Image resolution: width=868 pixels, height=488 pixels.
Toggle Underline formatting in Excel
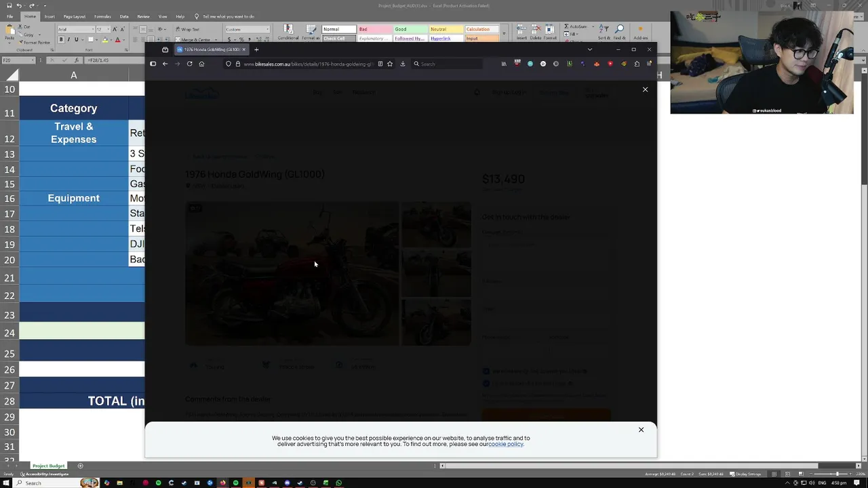tap(77, 39)
